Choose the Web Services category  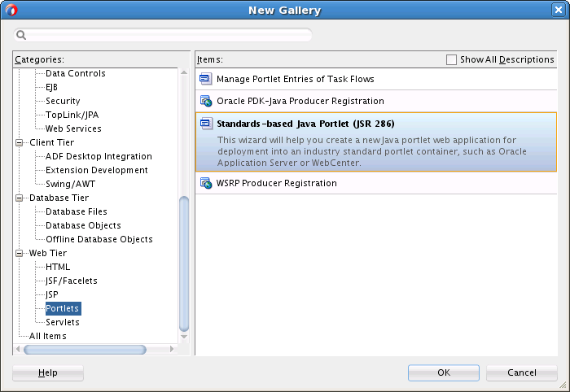point(73,128)
